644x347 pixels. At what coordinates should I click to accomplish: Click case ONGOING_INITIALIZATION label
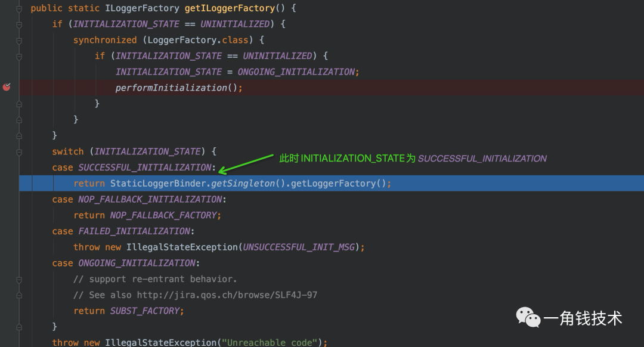pyautogui.click(x=126, y=263)
